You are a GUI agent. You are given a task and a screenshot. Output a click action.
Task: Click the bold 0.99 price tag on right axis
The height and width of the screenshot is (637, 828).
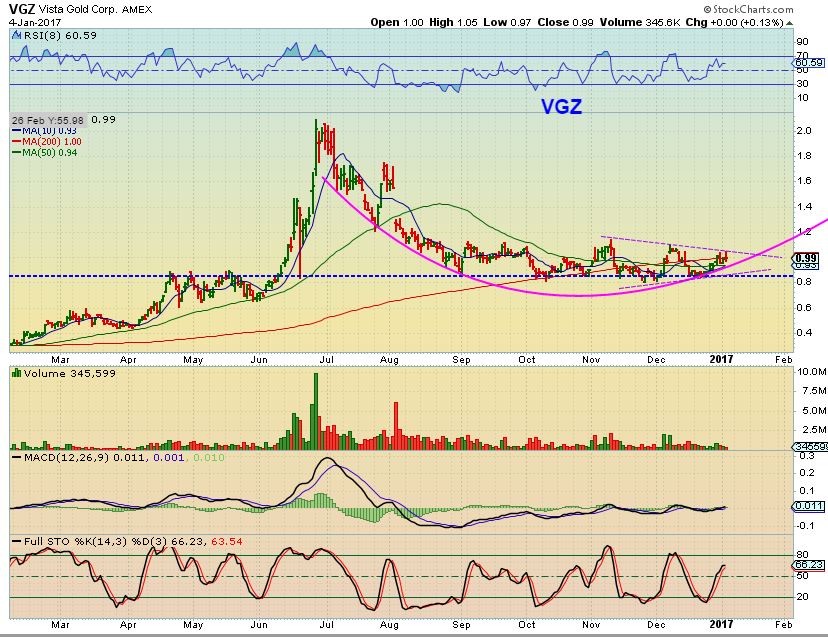[x=806, y=258]
